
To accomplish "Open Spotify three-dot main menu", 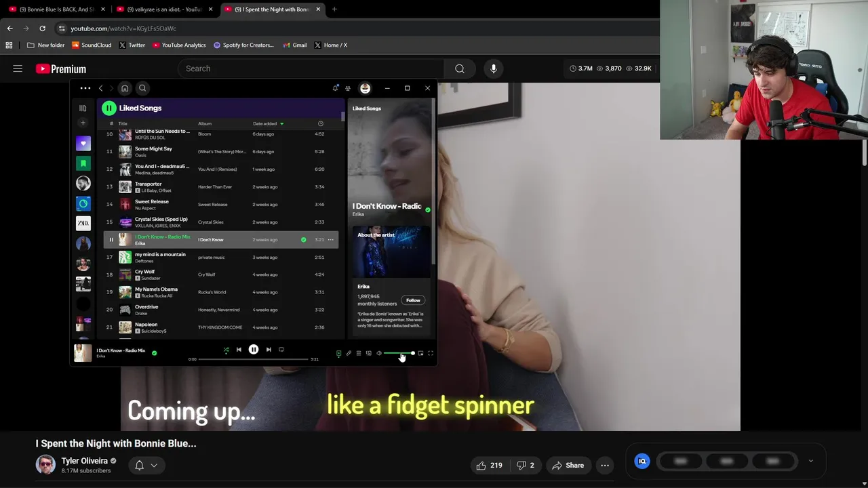I will [85, 88].
